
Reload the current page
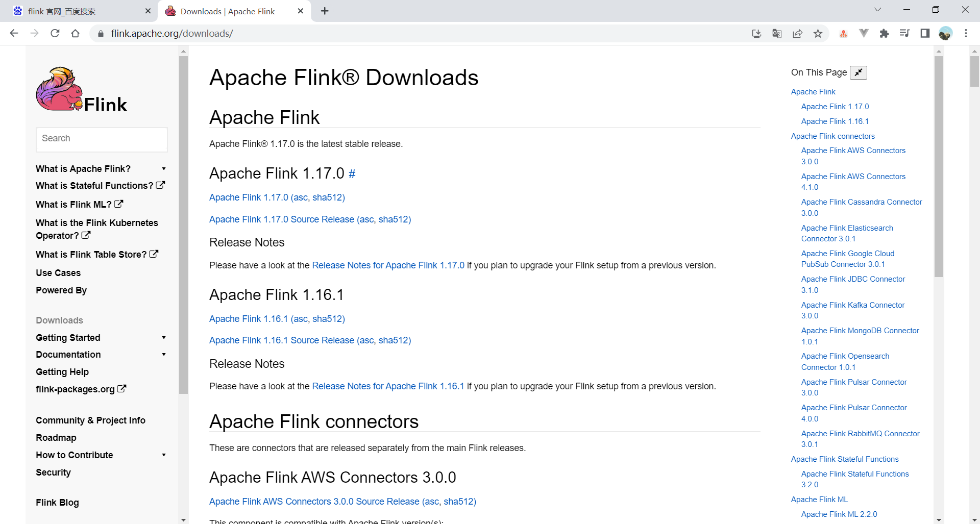55,33
